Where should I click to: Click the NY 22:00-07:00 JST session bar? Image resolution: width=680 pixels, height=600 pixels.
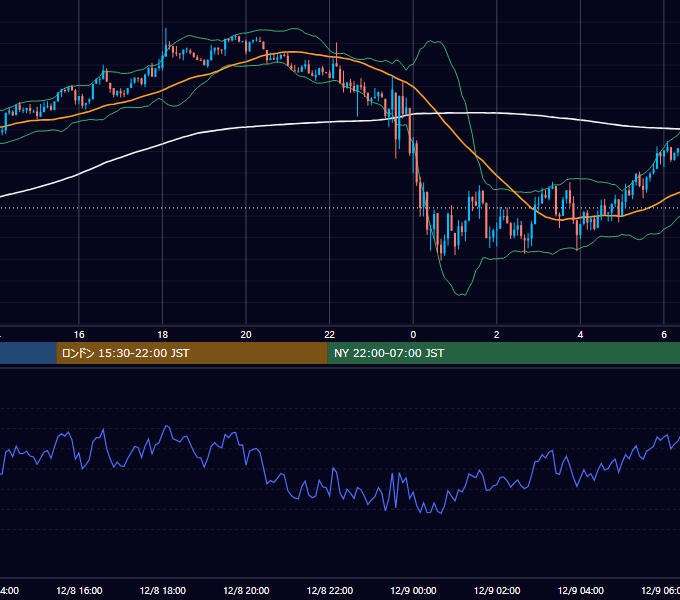click(x=503, y=353)
